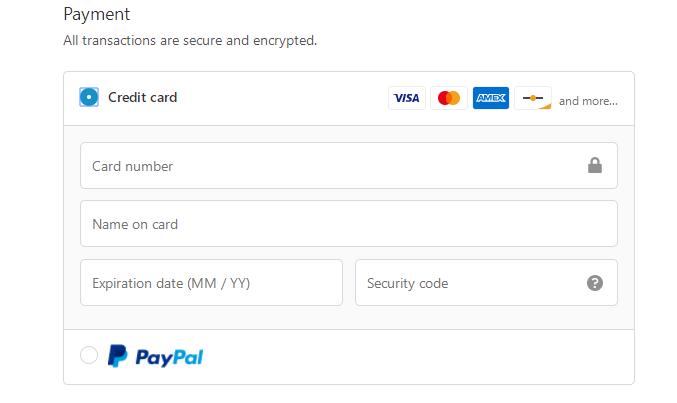
Task: Click inside the Security code field
Action: tap(470, 283)
